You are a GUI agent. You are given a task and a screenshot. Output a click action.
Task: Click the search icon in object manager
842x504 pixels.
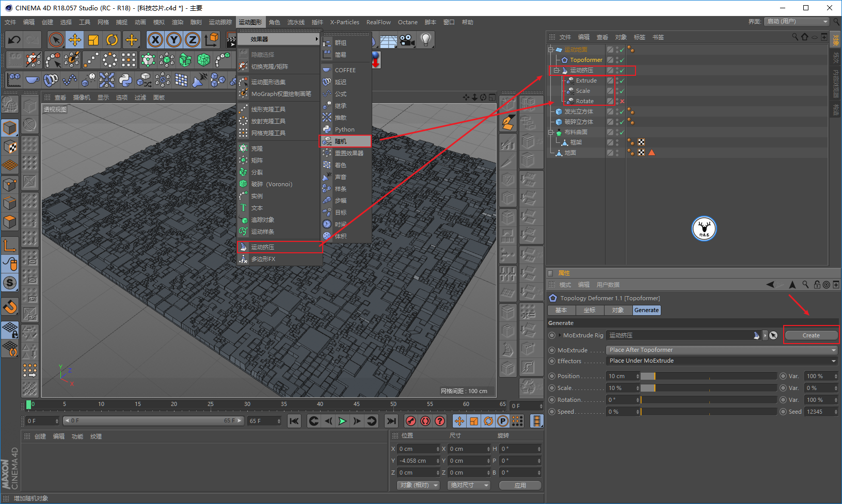[x=795, y=37]
